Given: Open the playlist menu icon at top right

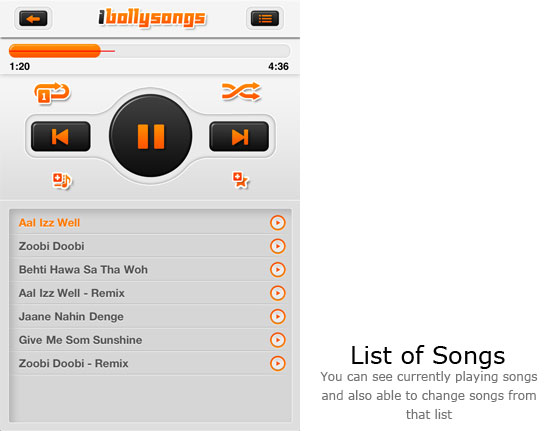Looking at the screenshot, I should tap(265, 19).
